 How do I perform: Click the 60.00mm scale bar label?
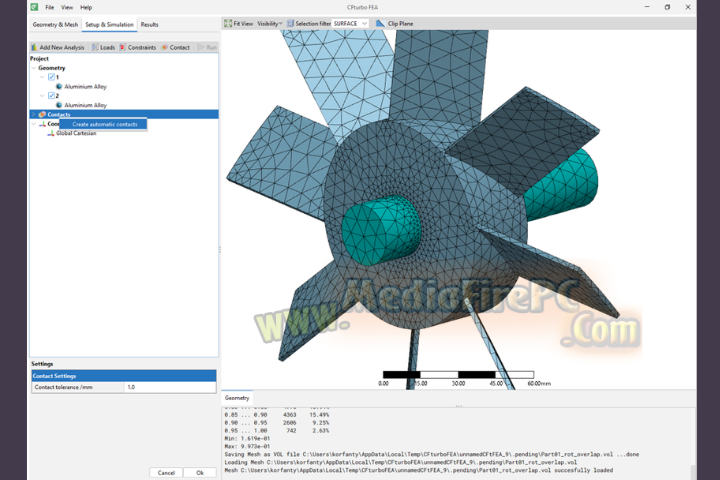pos(539,383)
